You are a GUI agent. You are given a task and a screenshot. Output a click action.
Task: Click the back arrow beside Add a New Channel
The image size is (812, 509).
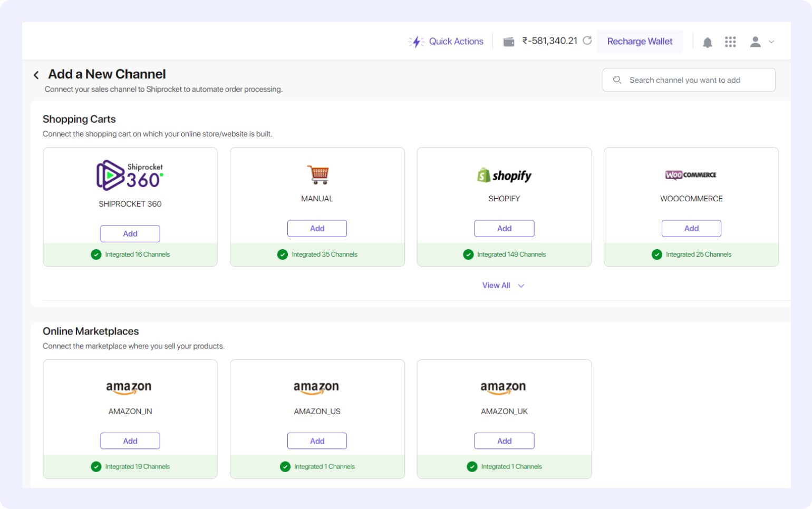[x=36, y=75]
